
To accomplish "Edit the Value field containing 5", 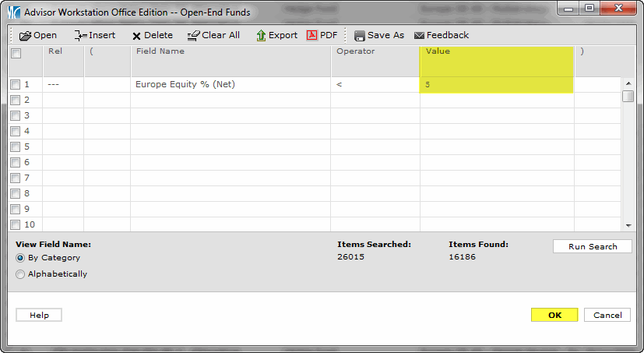I will (x=496, y=84).
